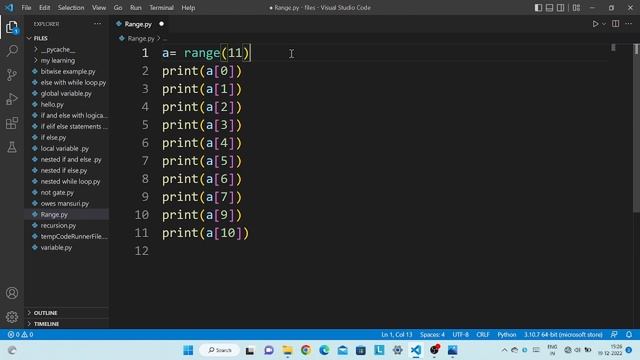The height and width of the screenshot is (360, 640).
Task: Open the Search view in activity bar
Action: pos(12,51)
